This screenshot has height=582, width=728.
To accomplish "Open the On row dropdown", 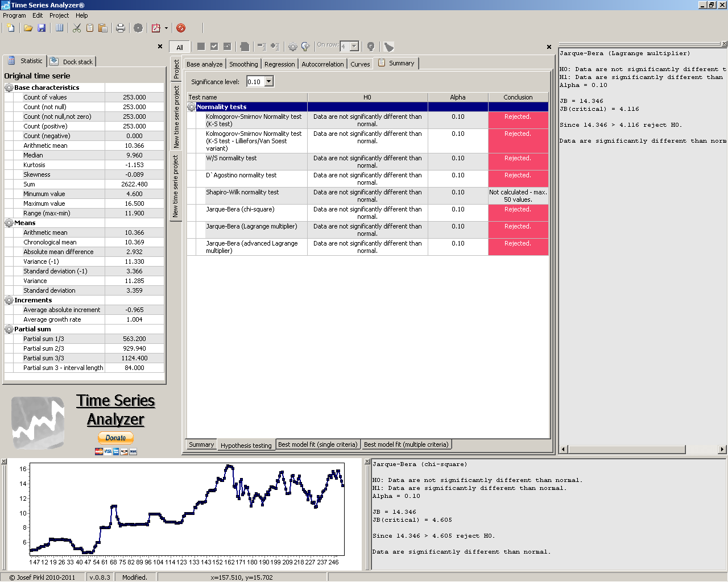I will pyautogui.click(x=354, y=47).
